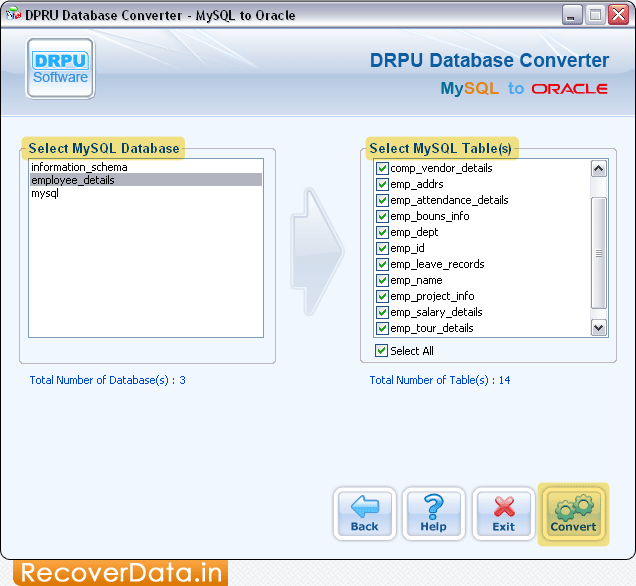
Task: Select employee_details database
Action: [x=146, y=180]
